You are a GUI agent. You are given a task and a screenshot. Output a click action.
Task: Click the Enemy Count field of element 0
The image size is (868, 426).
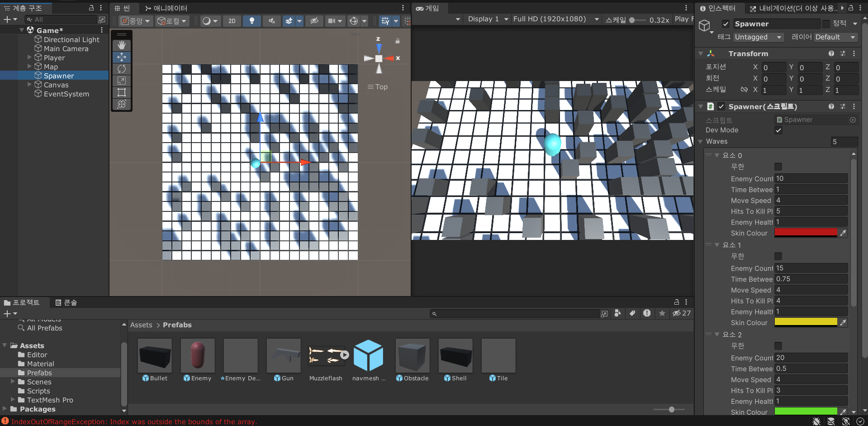pyautogui.click(x=811, y=178)
